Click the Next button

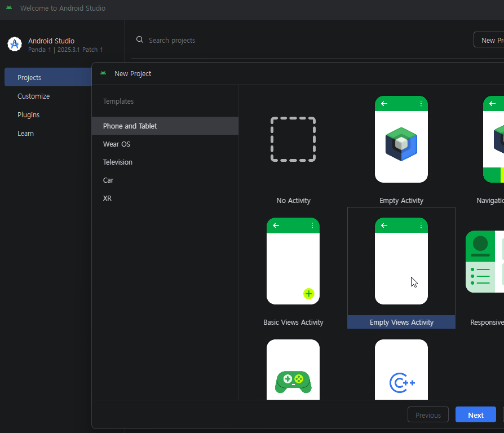coord(475,415)
